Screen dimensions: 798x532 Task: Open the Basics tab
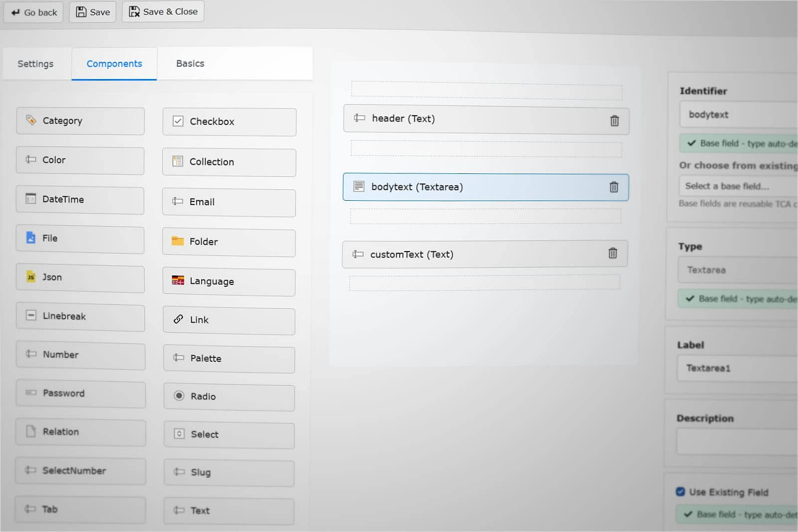pyautogui.click(x=190, y=63)
